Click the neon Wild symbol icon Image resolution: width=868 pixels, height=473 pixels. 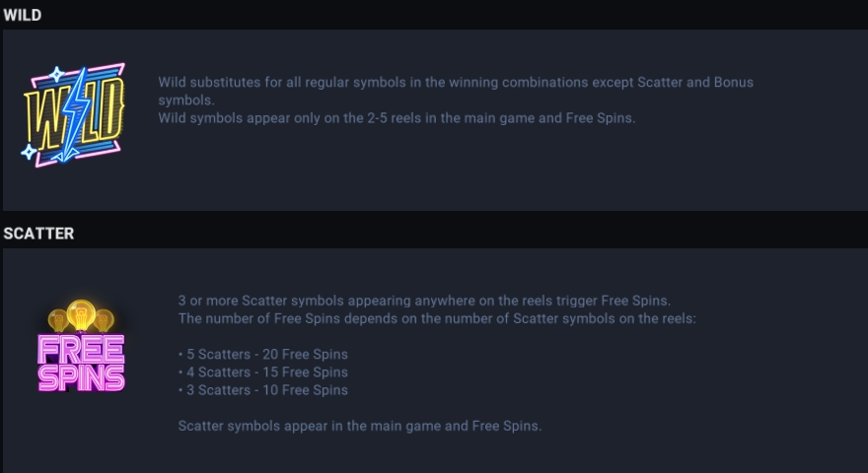74,115
